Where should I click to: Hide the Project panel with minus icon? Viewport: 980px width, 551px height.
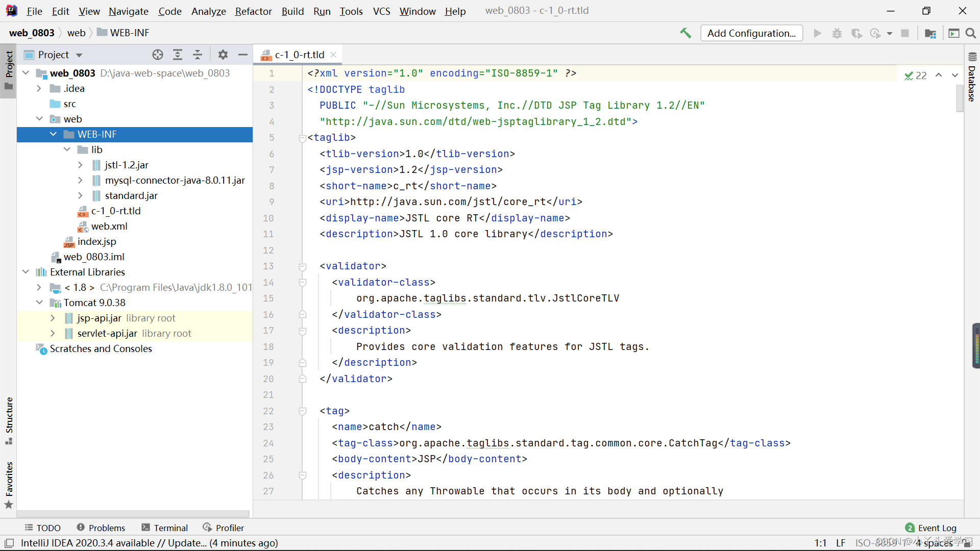point(243,55)
